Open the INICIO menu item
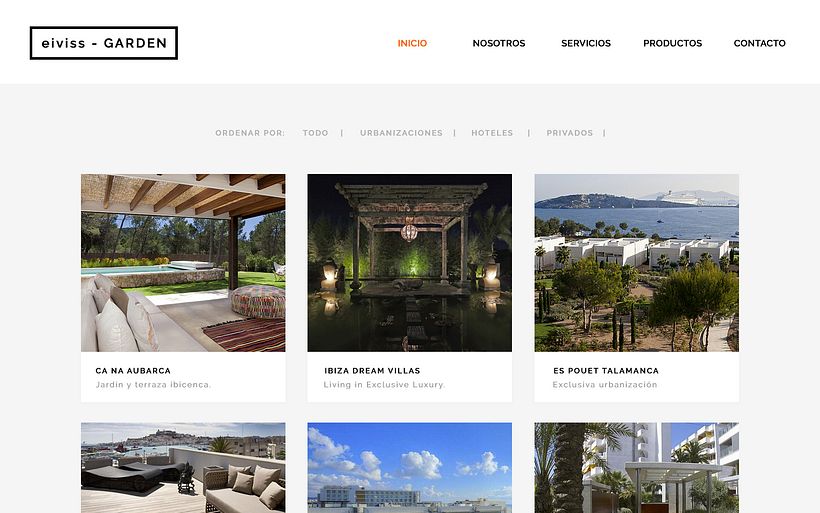Viewport: 820px width, 513px height. [x=412, y=43]
